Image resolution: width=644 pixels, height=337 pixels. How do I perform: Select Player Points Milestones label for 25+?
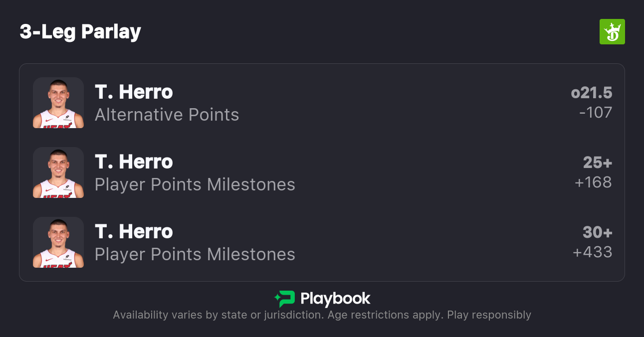pos(195,185)
